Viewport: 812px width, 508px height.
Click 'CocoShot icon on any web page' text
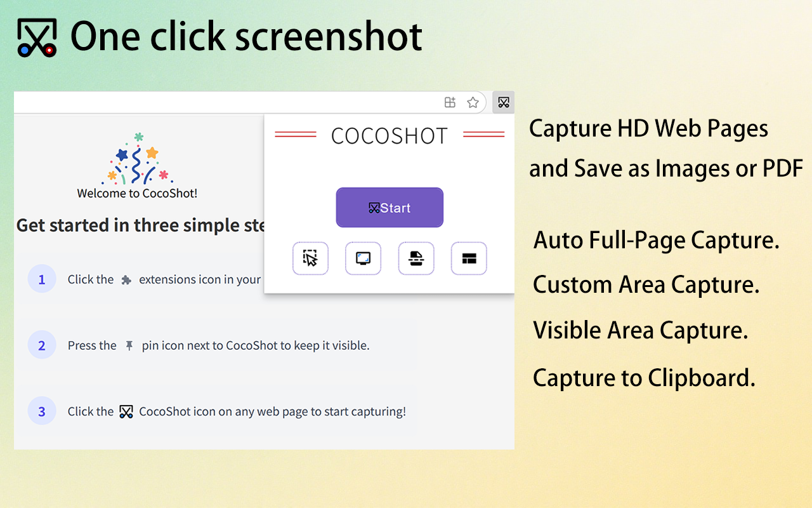click(272, 411)
